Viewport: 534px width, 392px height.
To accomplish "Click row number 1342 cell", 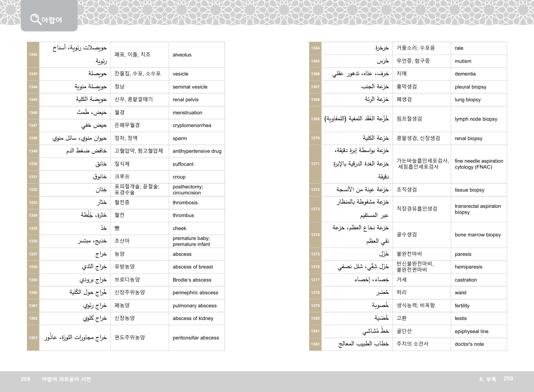I will point(33,55).
